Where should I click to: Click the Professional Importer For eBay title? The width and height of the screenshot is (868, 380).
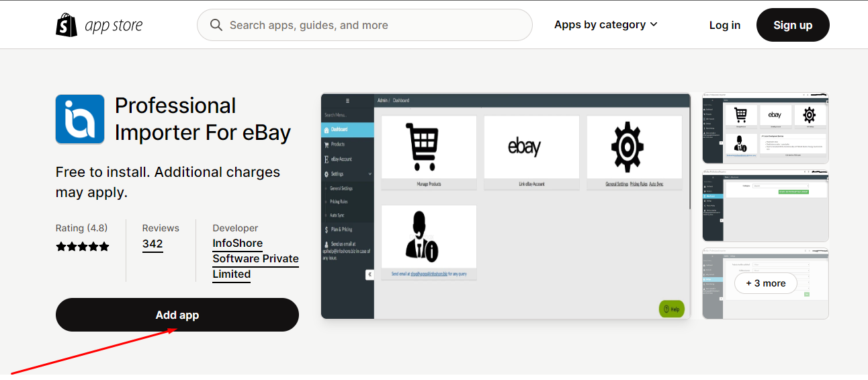tap(203, 119)
